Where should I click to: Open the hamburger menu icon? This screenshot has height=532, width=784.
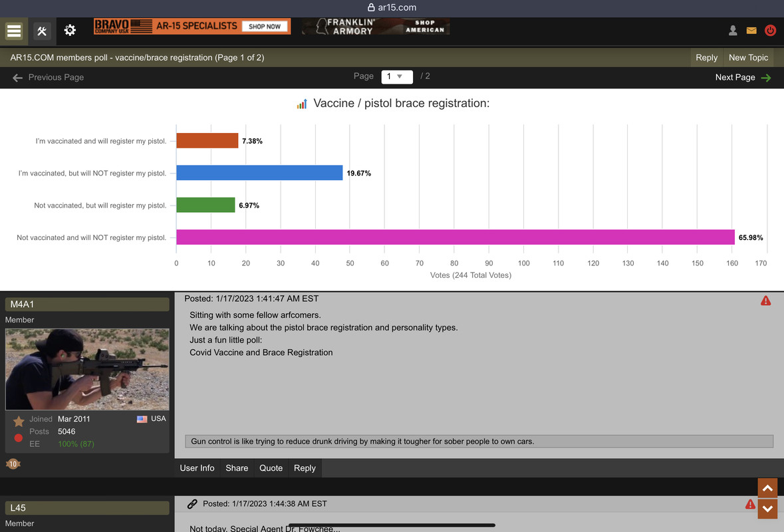click(x=13, y=31)
